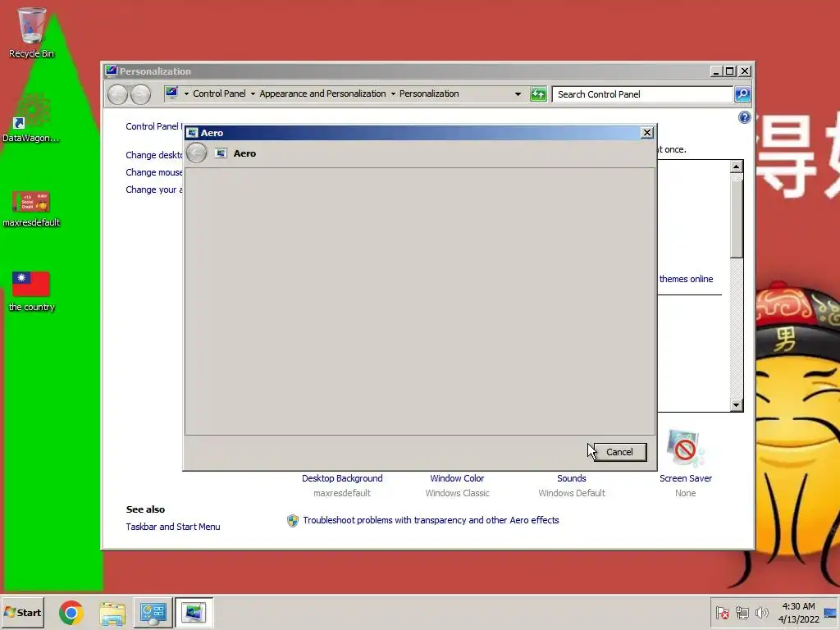Viewport: 840px width, 630px height.
Task: Expand the root arrow before Control Panel
Action: pos(186,94)
